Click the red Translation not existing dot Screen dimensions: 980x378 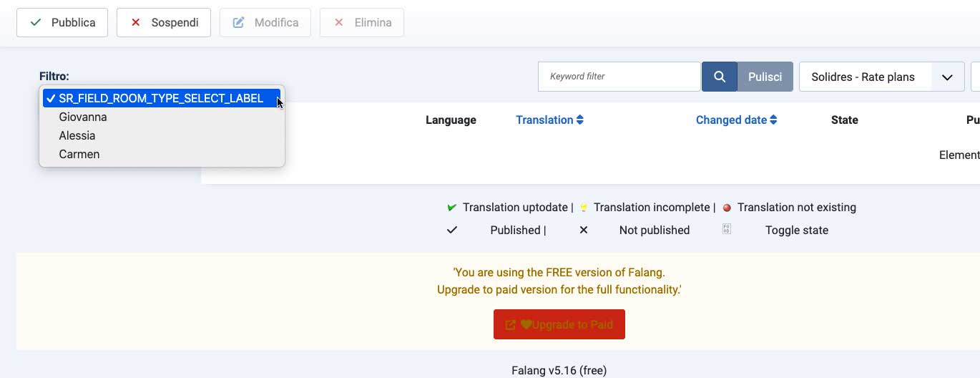pyautogui.click(x=727, y=208)
